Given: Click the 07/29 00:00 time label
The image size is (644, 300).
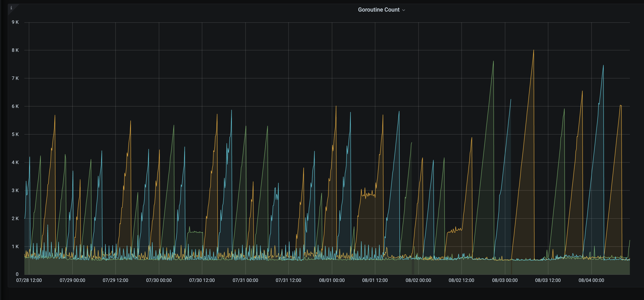Looking at the screenshot, I should [72, 280].
